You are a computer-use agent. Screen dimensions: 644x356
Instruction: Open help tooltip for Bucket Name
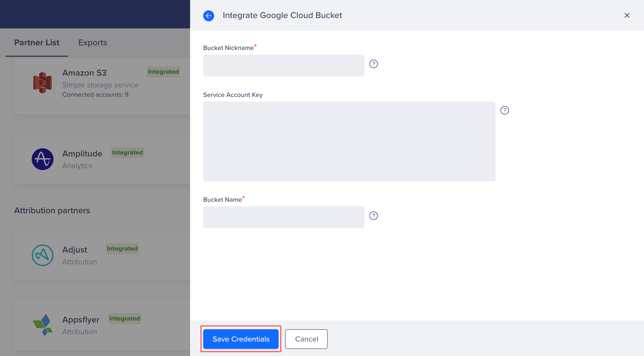(x=373, y=216)
